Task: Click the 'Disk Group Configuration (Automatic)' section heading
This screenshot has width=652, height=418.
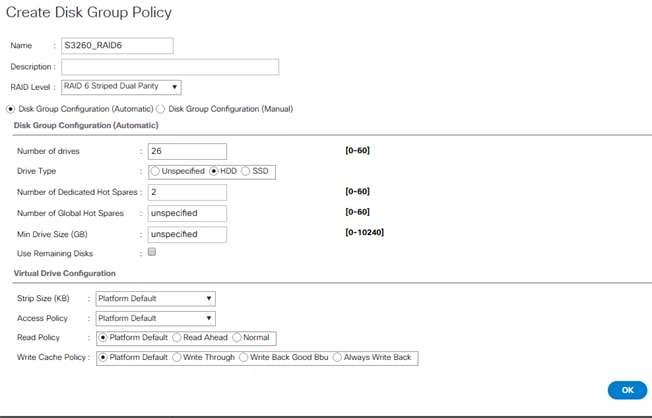Action: (86, 125)
